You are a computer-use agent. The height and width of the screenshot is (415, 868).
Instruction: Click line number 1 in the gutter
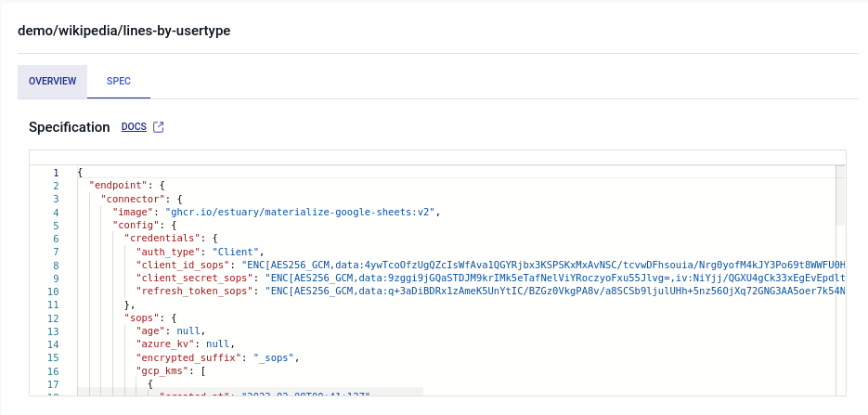(56, 173)
